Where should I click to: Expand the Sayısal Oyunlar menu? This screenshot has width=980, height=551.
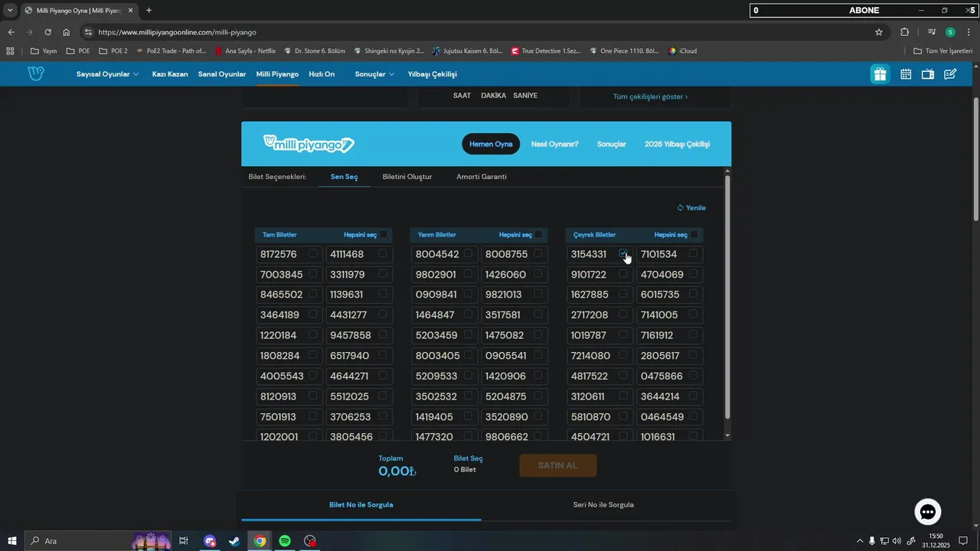(x=107, y=74)
